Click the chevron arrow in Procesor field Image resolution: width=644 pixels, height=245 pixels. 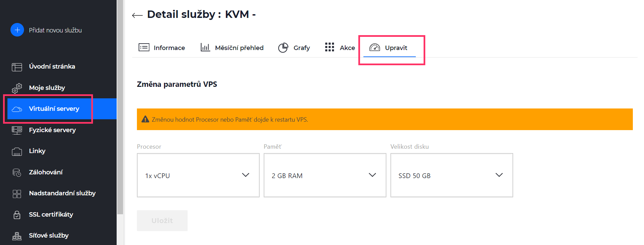coord(246,175)
